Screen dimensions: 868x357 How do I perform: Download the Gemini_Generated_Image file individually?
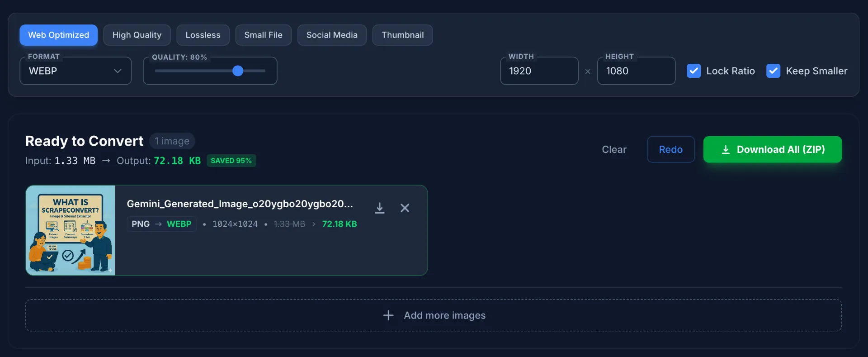tap(380, 208)
